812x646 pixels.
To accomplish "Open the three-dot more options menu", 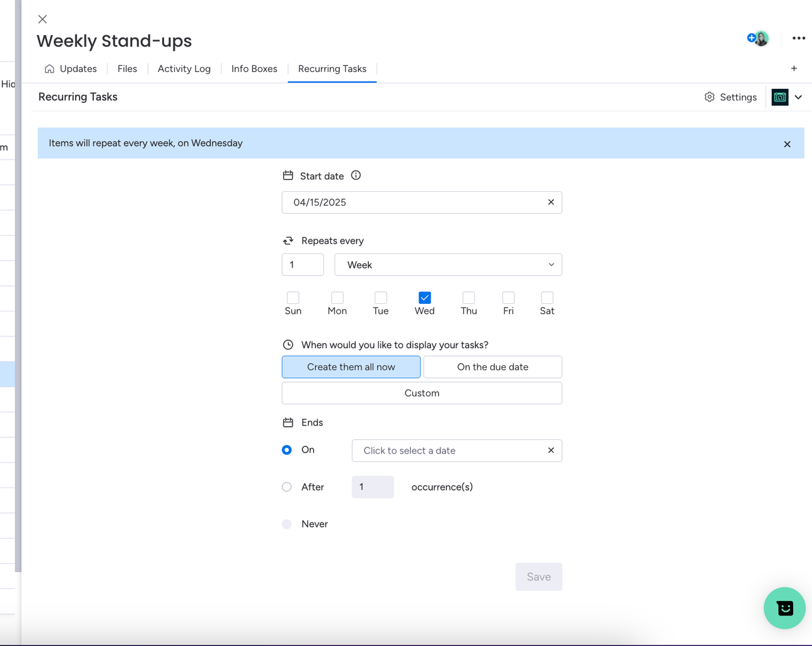I will tap(798, 38).
